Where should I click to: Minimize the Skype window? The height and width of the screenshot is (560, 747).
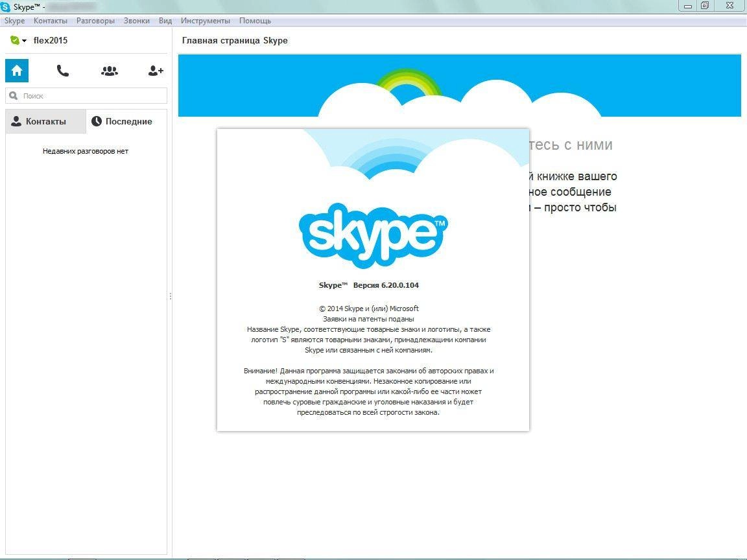[688, 6]
